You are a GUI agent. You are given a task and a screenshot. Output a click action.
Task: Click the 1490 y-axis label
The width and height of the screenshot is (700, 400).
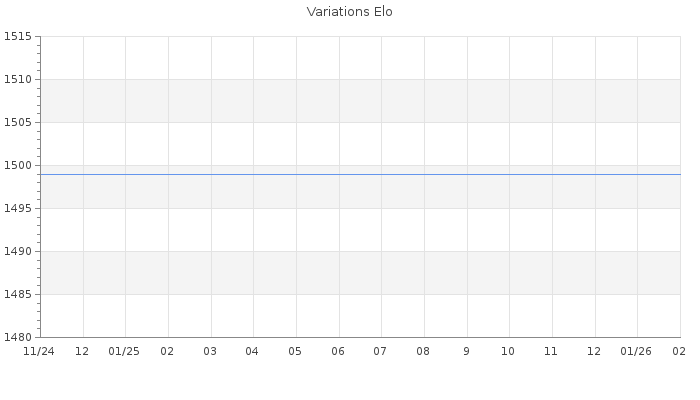pos(18,252)
